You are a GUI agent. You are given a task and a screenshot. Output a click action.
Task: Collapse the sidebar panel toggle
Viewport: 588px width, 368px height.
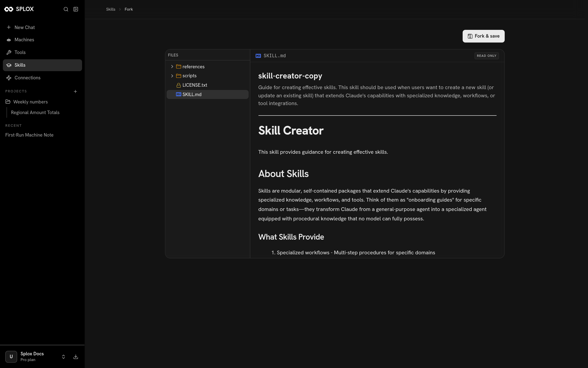(76, 9)
